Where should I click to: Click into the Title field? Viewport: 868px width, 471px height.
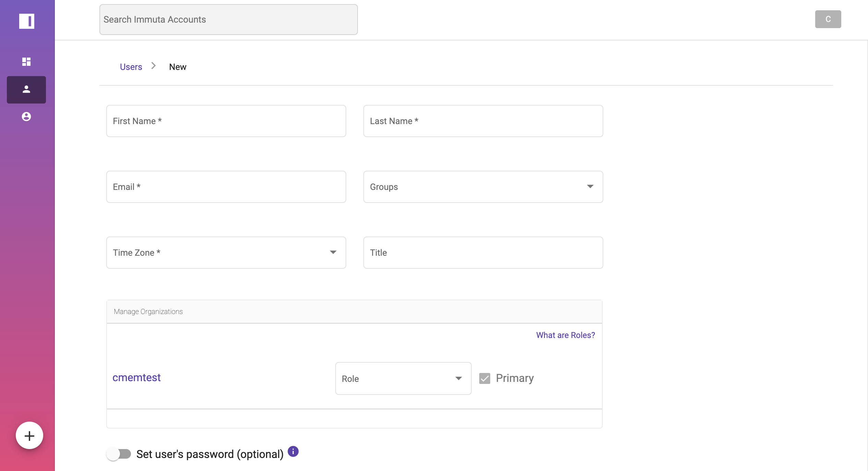click(x=483, y=253)
